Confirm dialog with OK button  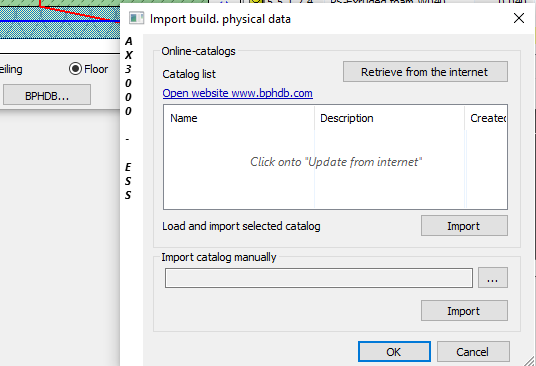pos(394,352)
